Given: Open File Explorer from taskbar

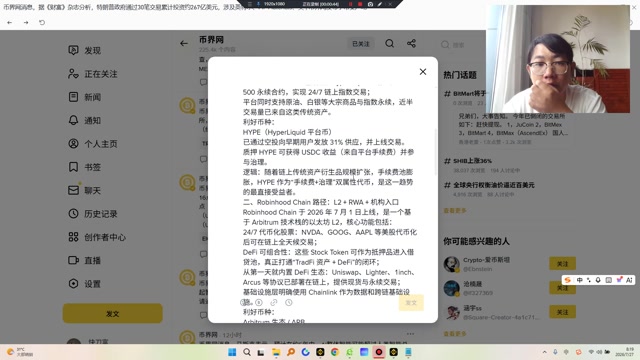Looking at the screenshot, I should click(x=276, y=352).
